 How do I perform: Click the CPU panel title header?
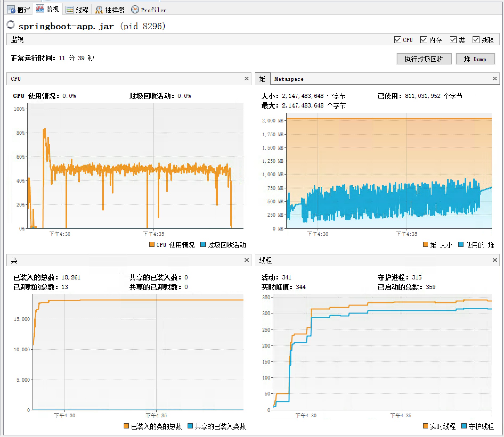point(16,79)
